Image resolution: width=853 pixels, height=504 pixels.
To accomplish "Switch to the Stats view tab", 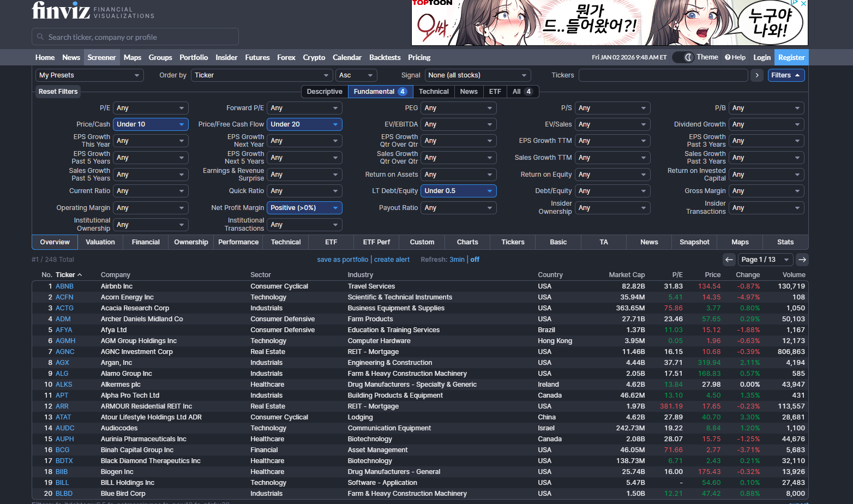I will (x=785, y=242).
